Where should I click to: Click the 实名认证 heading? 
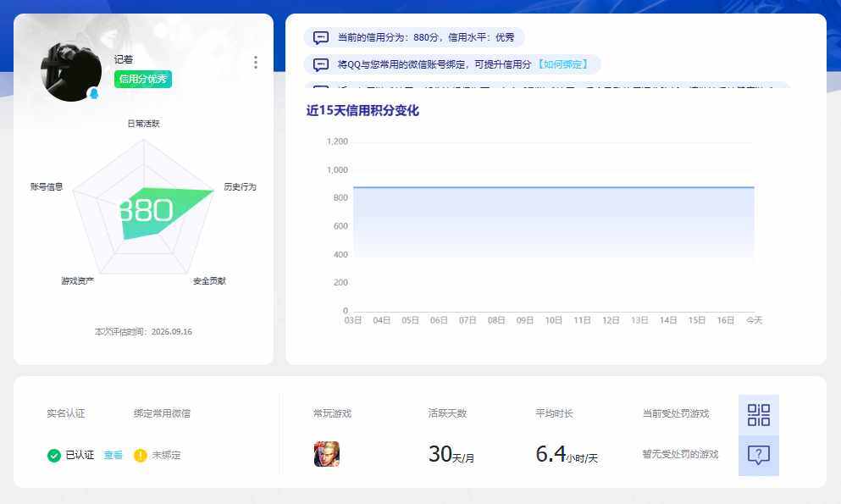click(x=65, y=413)
